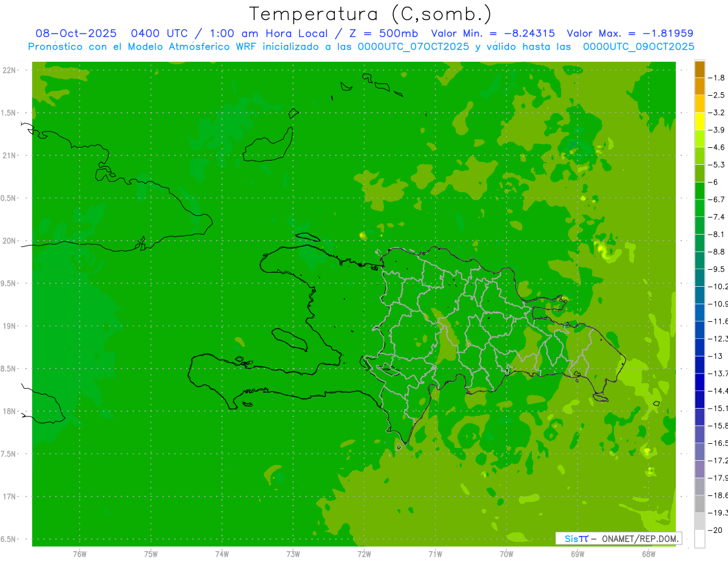This screenshot has height=562, width=728.
Task: Click the '17N' latitude label
Action: coord(10,497)
